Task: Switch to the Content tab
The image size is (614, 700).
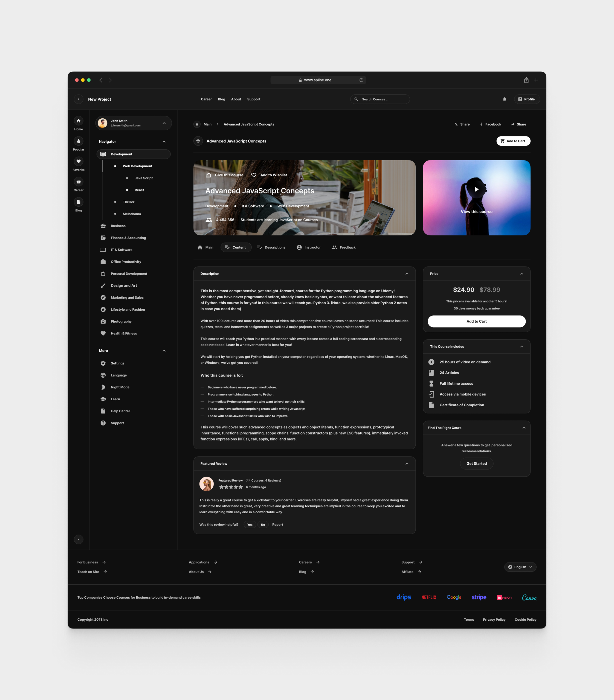Action: [236, 247]
